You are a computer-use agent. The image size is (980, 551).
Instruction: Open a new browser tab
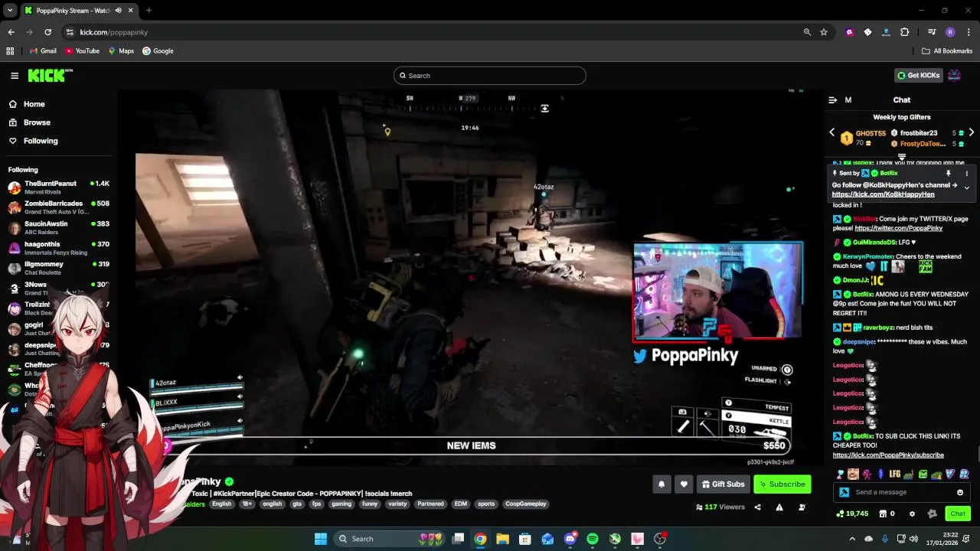point(149,11)
